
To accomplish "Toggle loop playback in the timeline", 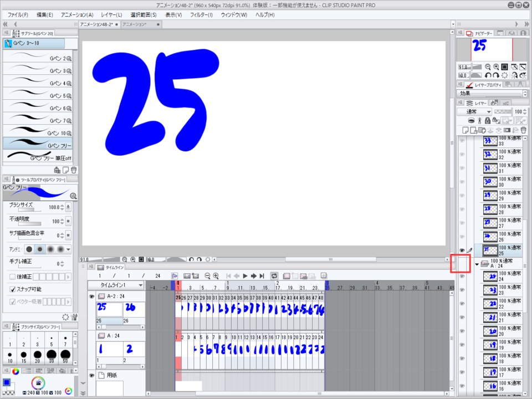I will point(274,275).
